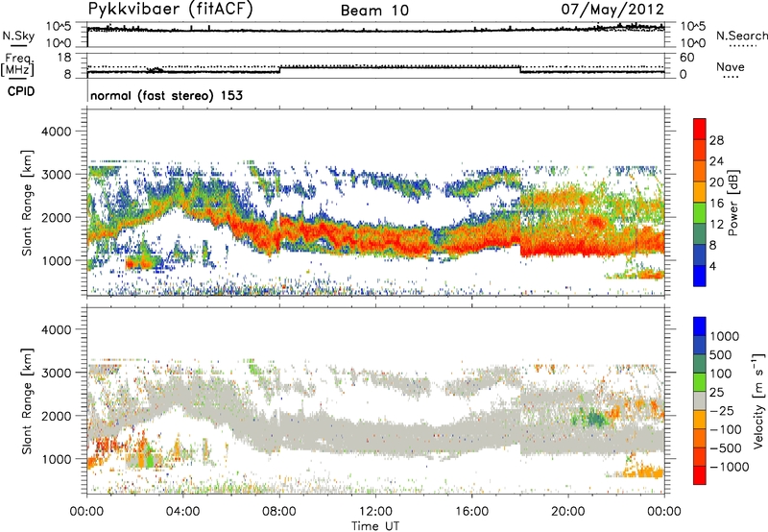Click the "Time UT" axis title
768x532 pixels.
375,526
